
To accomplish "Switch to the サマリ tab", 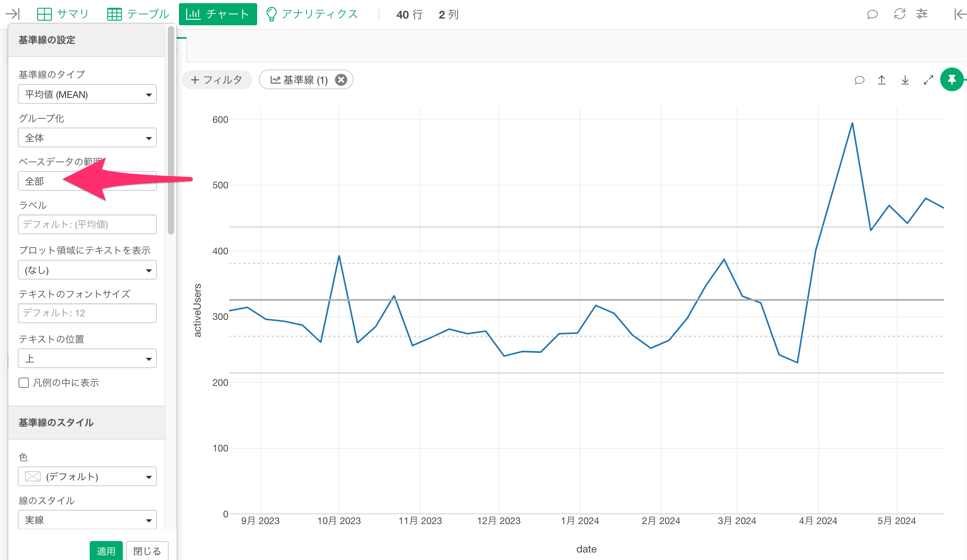I will pyautogui.click(x=63, y=14).
